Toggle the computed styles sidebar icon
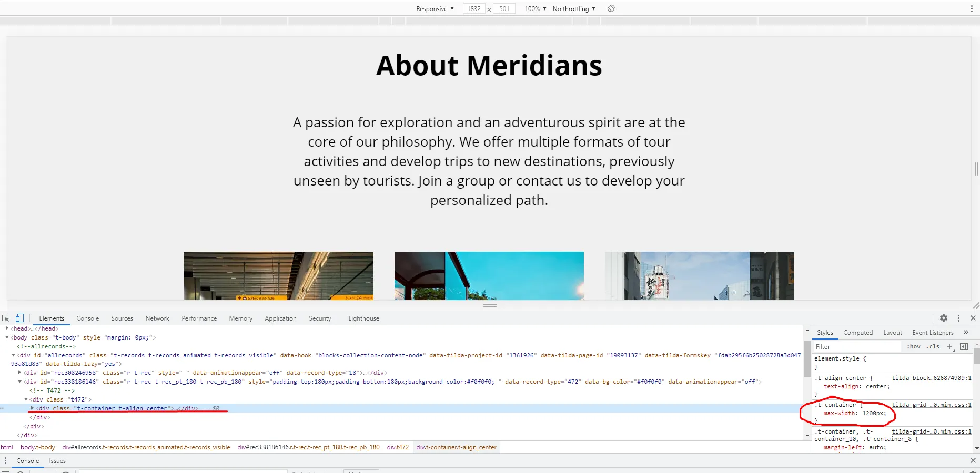 tap(964, 346)
